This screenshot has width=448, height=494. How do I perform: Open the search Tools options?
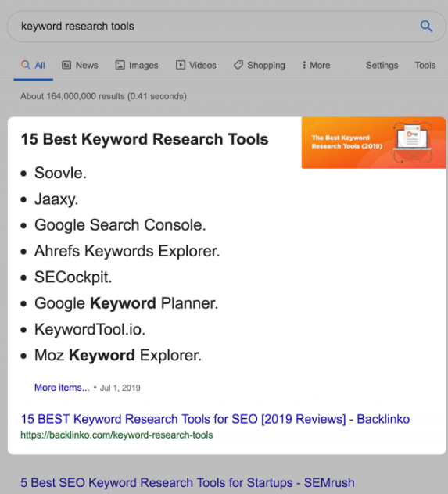(425, 65)
